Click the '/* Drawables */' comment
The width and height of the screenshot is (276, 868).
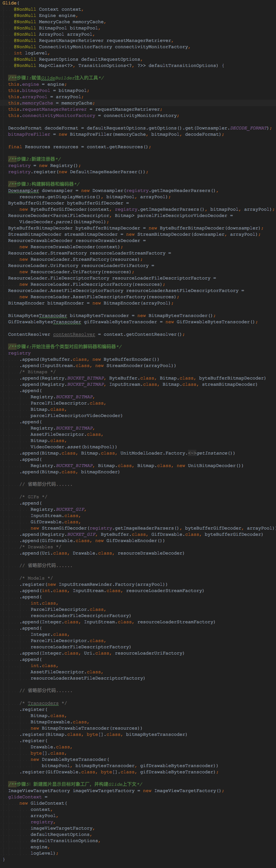coord(40,547)
